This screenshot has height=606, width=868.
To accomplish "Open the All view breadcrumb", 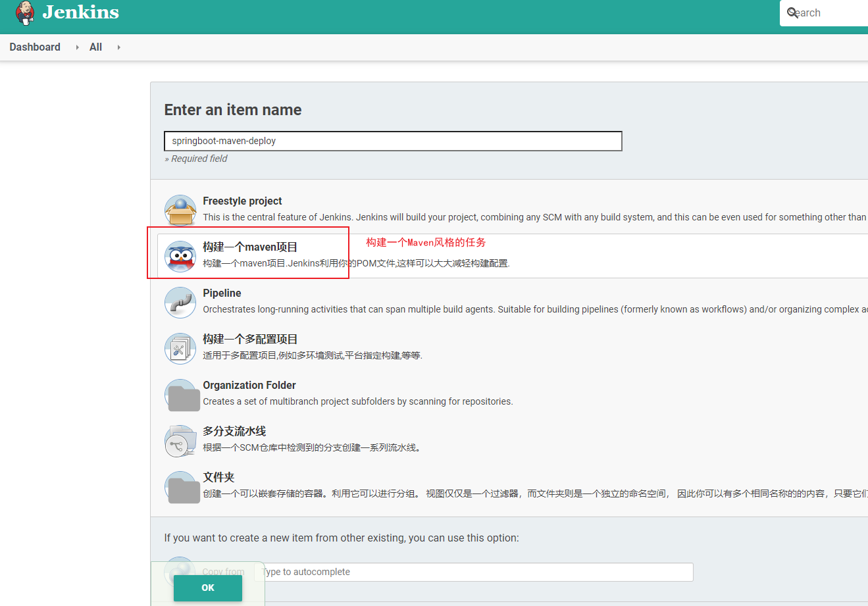I will coord(95,47).
